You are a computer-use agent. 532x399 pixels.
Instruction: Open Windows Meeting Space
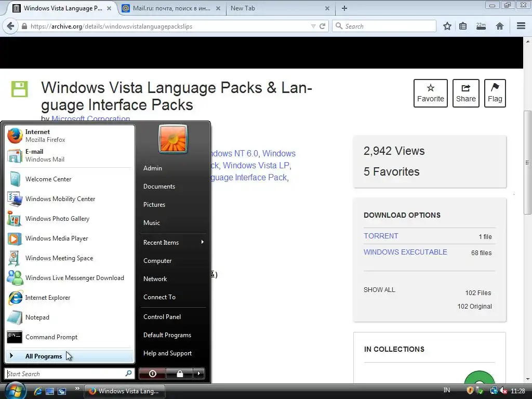70,258
